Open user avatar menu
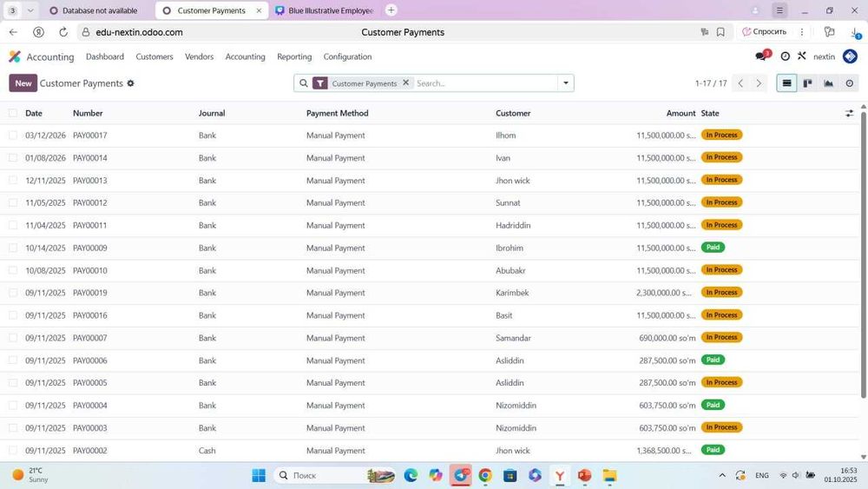 click(850, 56)
